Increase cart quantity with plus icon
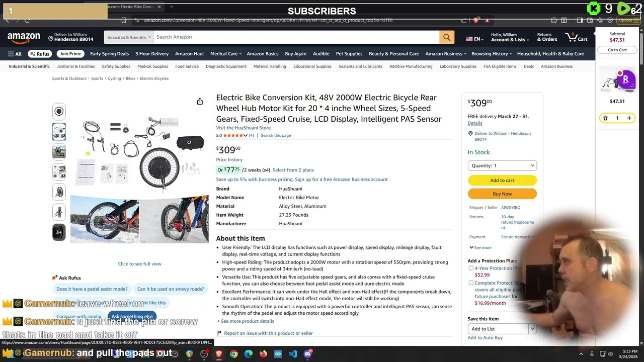The width and height of the screenshot is (644, 362). [629, 118]
